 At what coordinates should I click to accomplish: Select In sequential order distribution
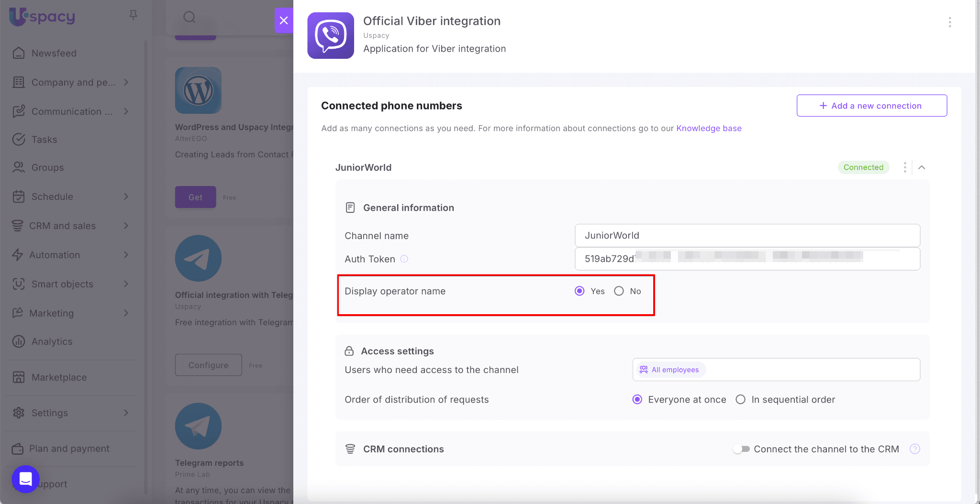tap(741, 399)
